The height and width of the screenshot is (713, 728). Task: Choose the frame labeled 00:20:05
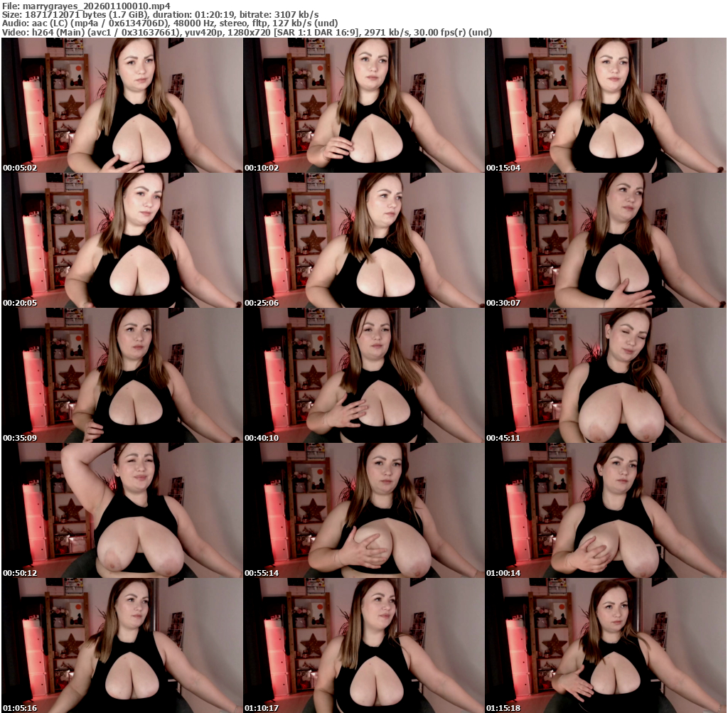click(x=121, y=240)
